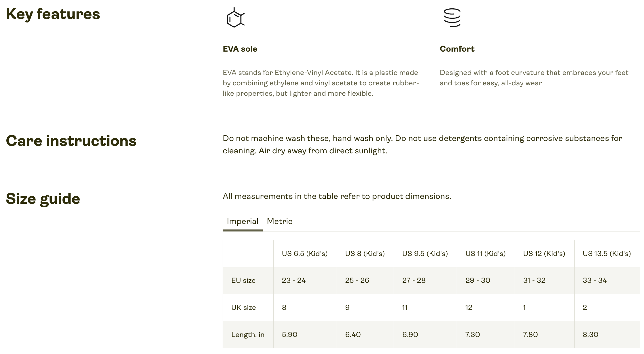644x354 pixels.
Task: Click the 5.90 length cell
Action: click(289, 335)
